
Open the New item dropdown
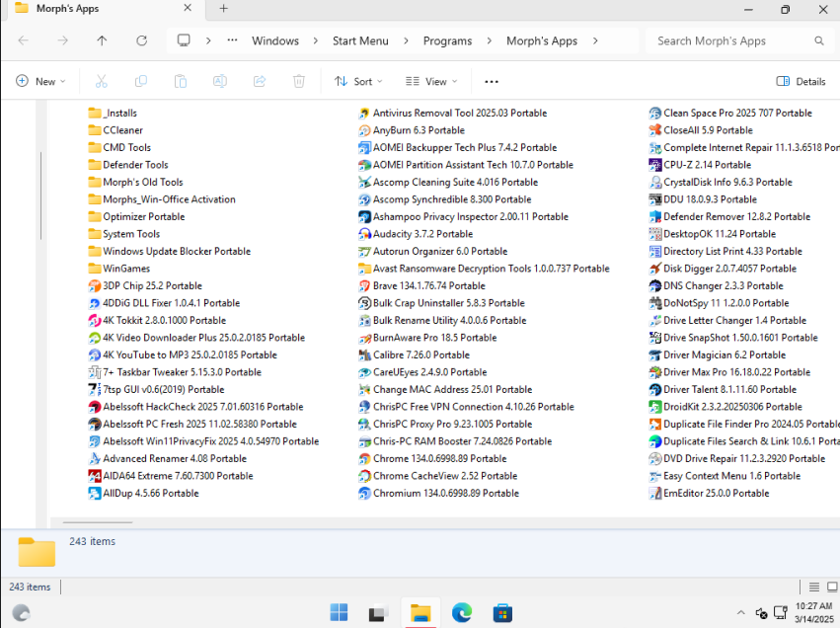[x=40, y=81]
